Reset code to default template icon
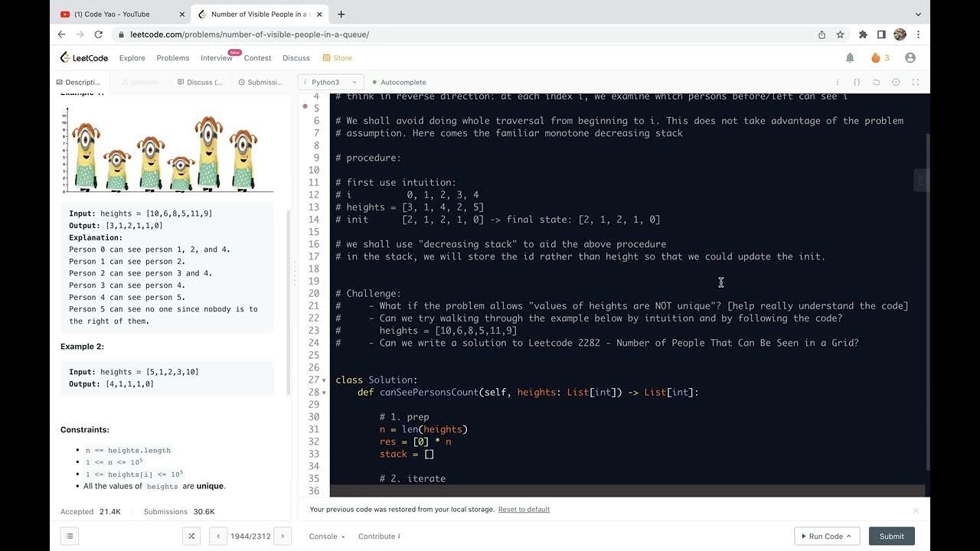This screenshot has height=551, width=980. pos(877,82)
